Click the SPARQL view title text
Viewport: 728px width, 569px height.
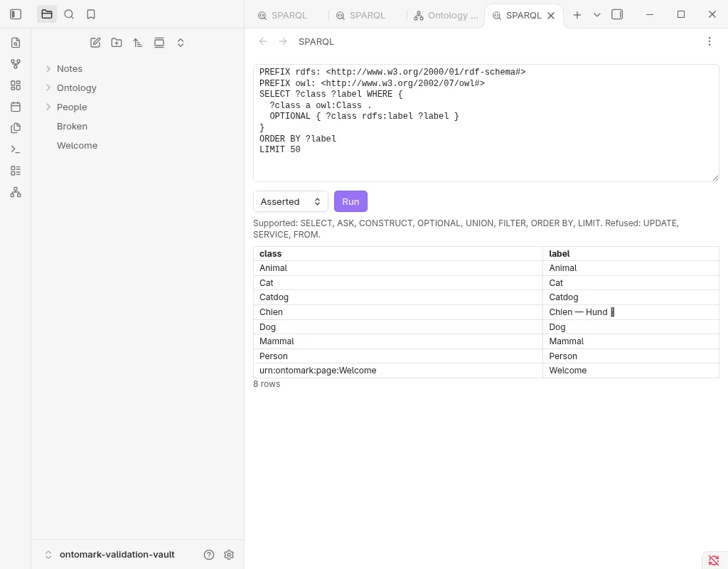316,42
